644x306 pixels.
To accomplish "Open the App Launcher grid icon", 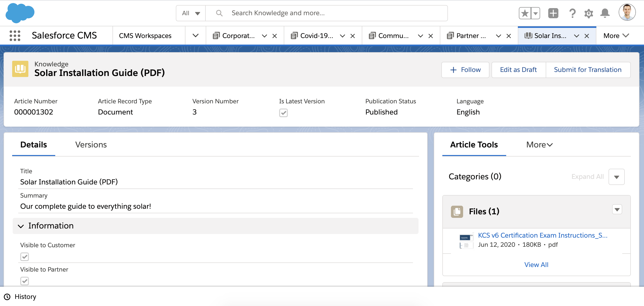I will pos(15,36).
